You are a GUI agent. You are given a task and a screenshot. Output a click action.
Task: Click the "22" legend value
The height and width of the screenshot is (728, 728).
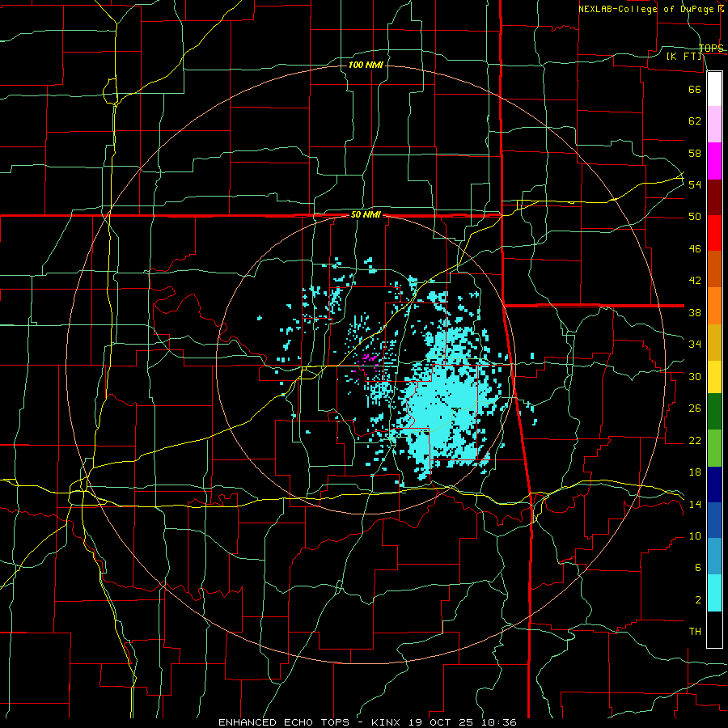point(695,440)
